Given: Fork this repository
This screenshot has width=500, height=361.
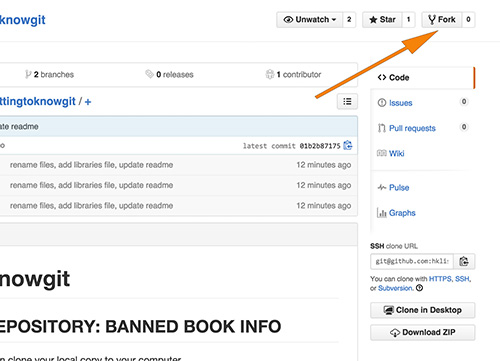Looking at the screenshot, I should 442,20.
